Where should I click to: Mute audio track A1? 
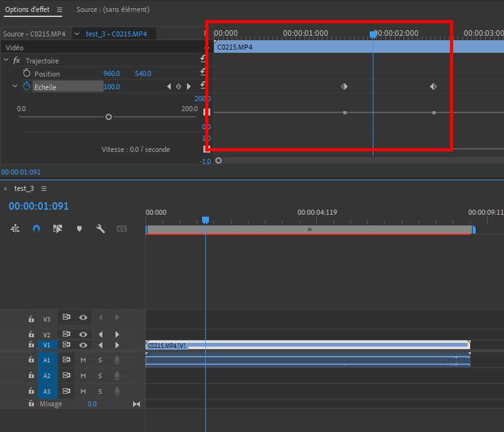83,360
